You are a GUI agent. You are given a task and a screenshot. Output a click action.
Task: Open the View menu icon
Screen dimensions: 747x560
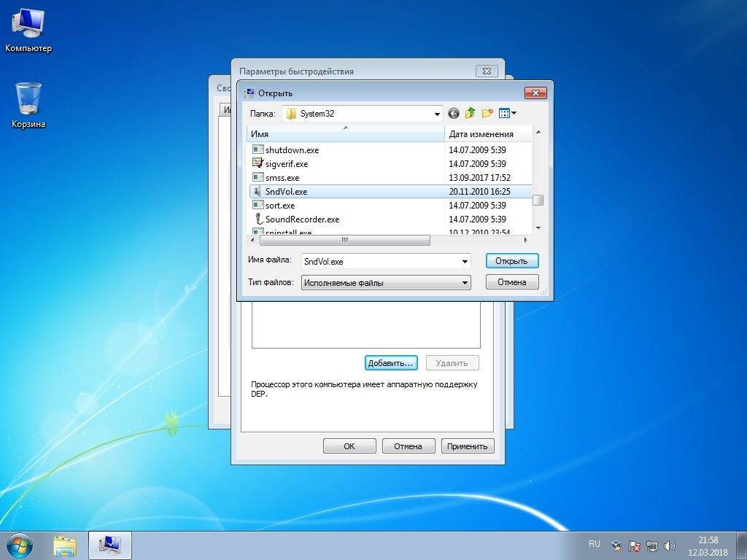[x=507, y=113]
